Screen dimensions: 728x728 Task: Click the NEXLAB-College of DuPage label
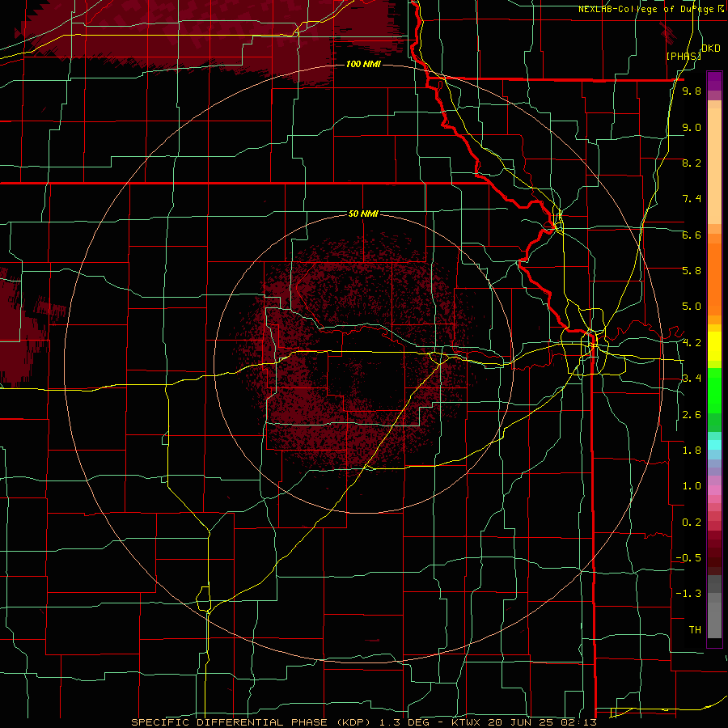(x=645, y=9)
